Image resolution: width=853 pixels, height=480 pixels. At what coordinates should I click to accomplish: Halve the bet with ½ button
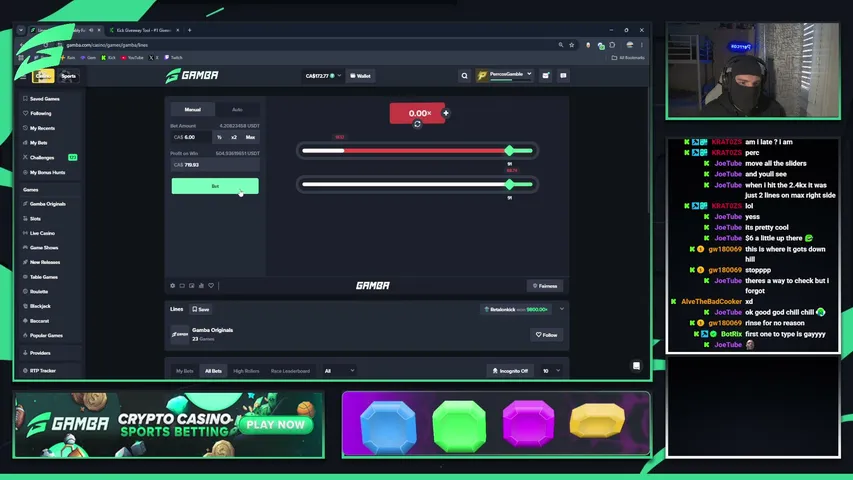[x=219, y=137]
